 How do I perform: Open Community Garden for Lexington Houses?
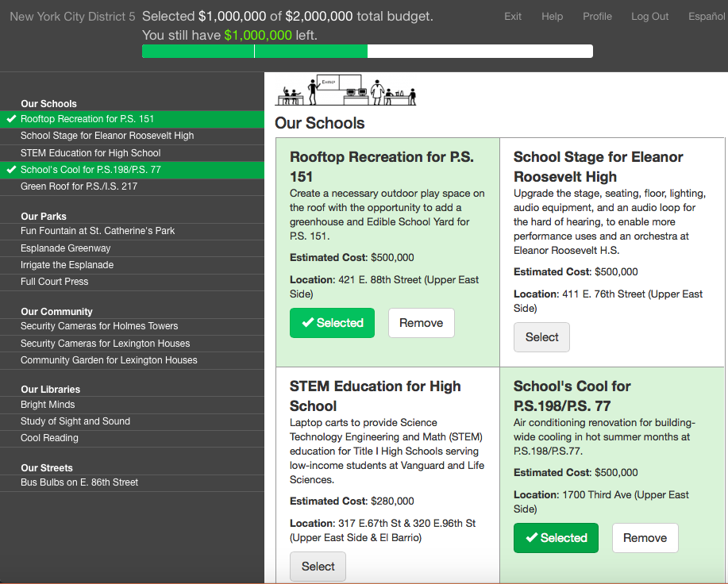pyautogui.click(x=132, y=360)
